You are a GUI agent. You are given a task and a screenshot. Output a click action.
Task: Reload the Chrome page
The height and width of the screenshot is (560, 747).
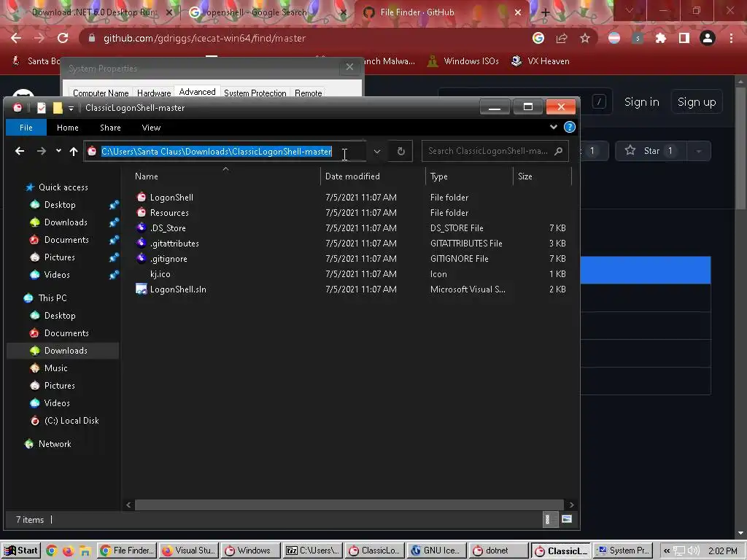pos(63,38)
